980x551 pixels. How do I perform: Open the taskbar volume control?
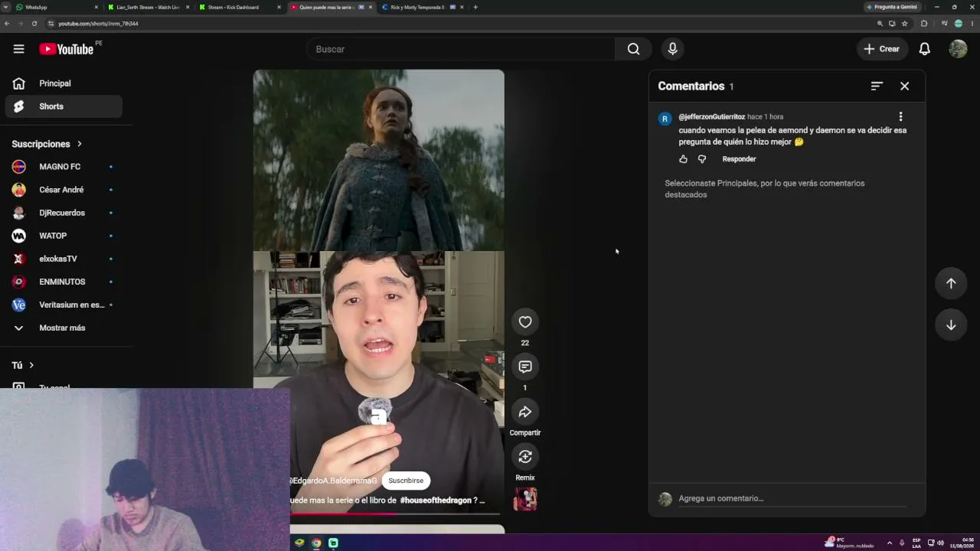[x=940, y=543]
